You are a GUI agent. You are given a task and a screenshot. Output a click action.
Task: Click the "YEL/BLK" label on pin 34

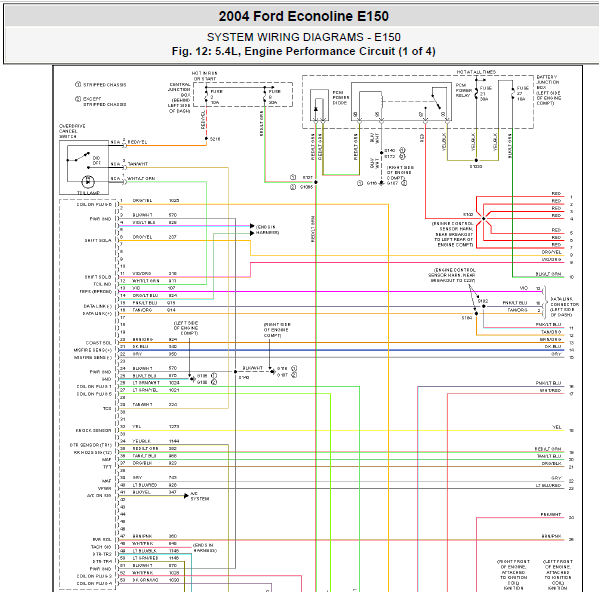pos(141,441)
